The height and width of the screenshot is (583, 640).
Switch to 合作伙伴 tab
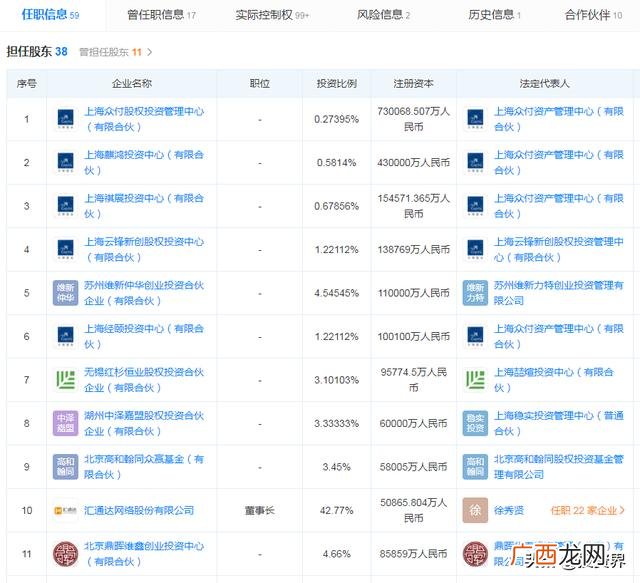point(593,15)
